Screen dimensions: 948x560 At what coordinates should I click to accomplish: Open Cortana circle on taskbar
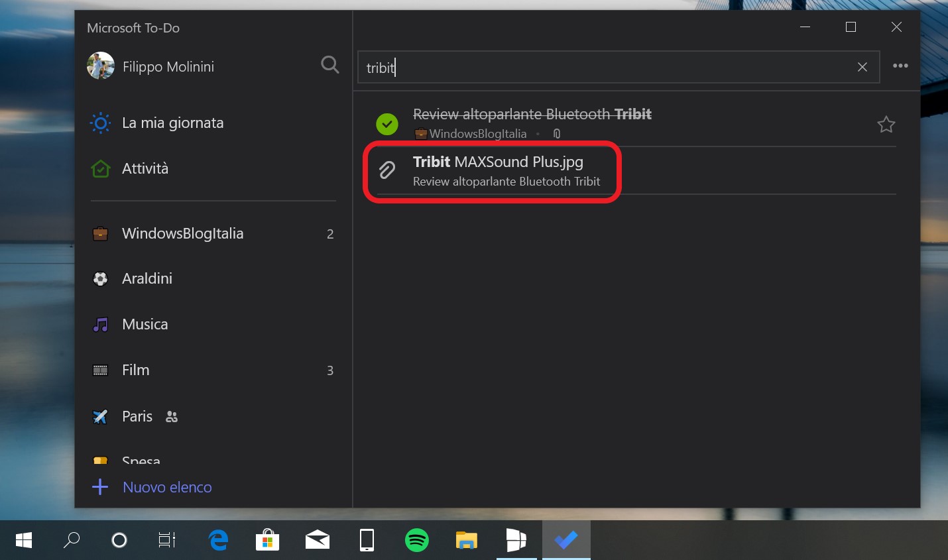coord(119,540)
